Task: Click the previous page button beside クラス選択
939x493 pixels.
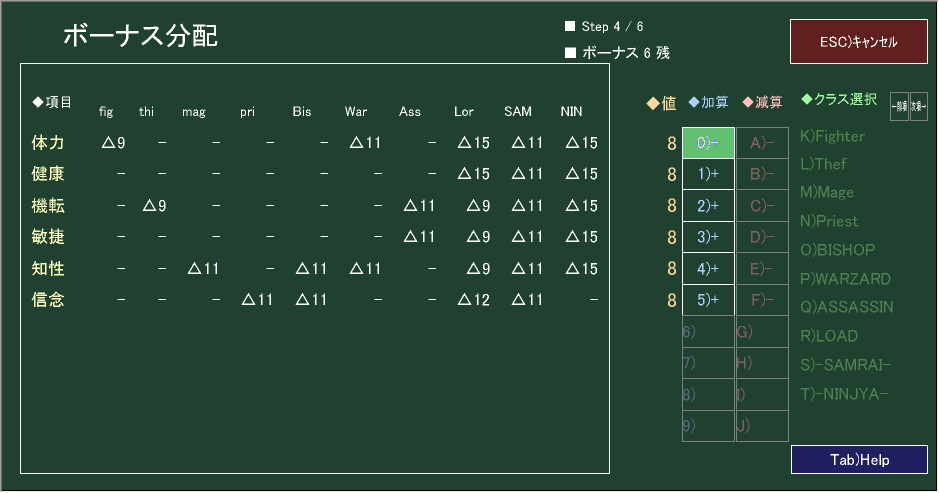Action: 899,106
